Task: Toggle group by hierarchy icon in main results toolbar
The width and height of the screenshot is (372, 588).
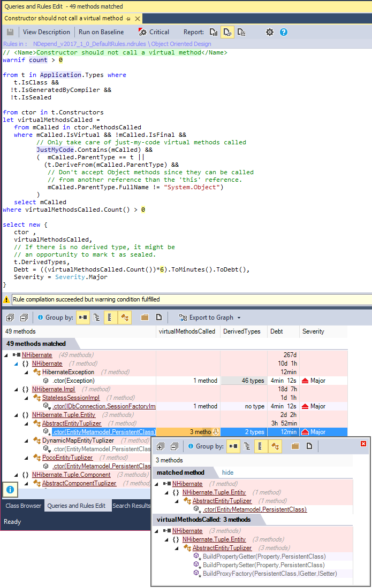Action: click(x=125, y=318)
